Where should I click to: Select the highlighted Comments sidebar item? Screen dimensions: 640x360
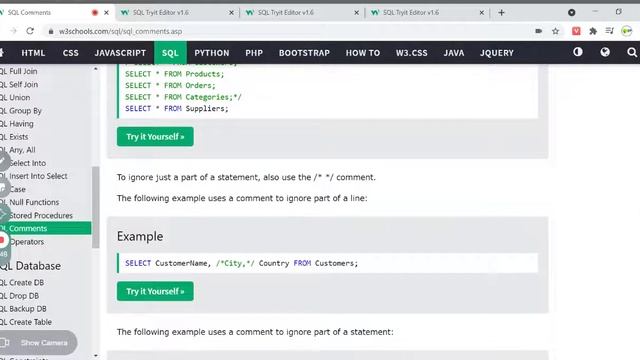tap(46, 228)
